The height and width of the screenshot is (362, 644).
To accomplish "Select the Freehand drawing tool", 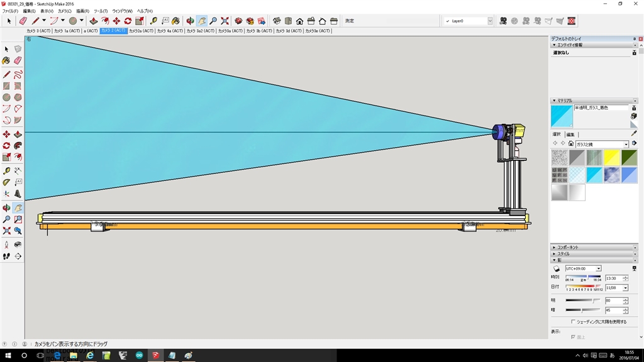I will click(x=18, y=75).
